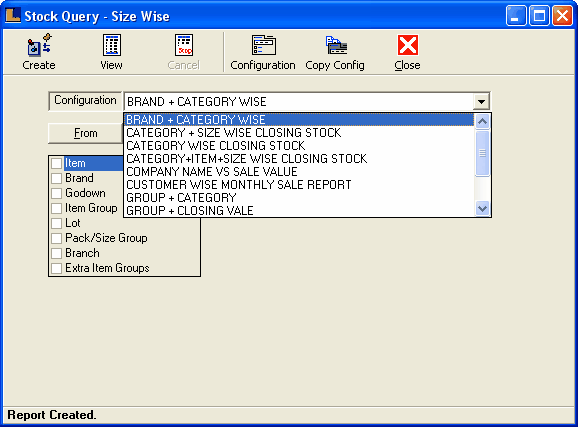Choose COMPANY NAME VS SALE VALUE entry
The height and width of the screenshot is (427, 578).
pos(212,172)
